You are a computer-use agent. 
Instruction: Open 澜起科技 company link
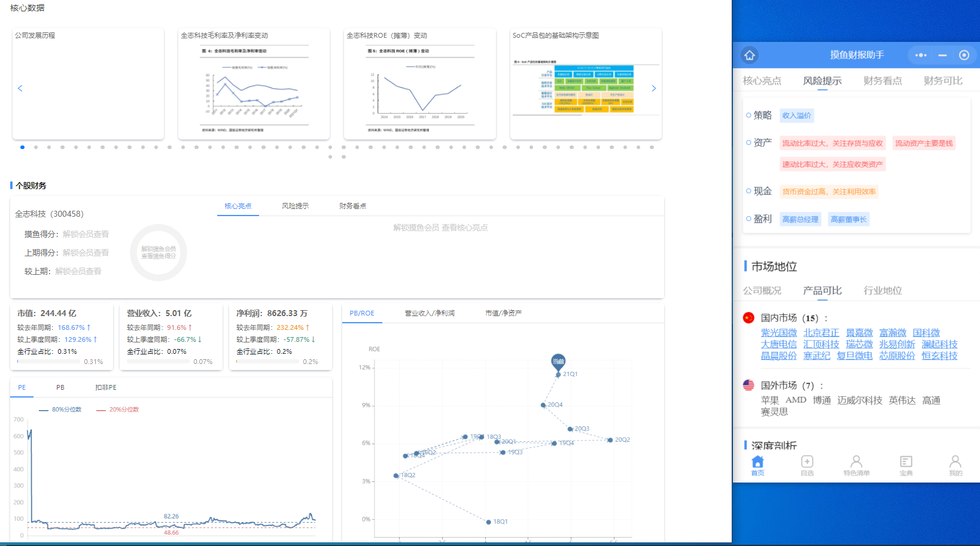point(940,344)
